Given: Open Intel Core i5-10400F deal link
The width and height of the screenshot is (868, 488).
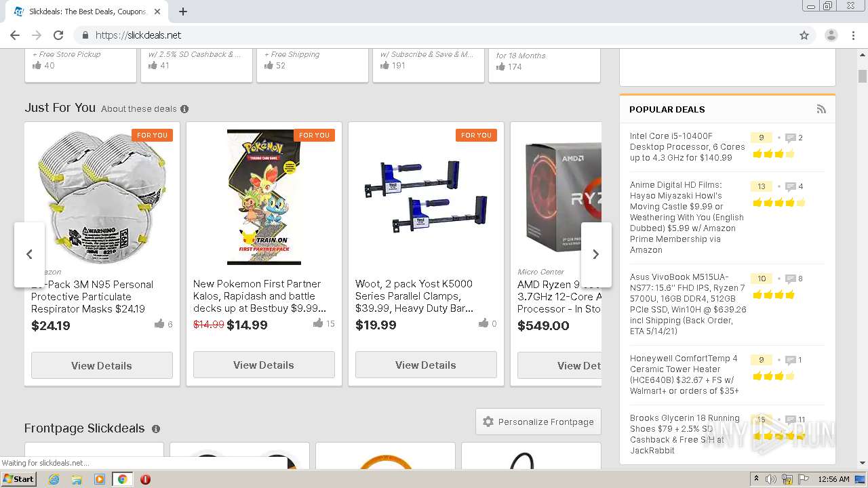Looking at the screenshot, I should pyautogui.click(x=687, y=147).
